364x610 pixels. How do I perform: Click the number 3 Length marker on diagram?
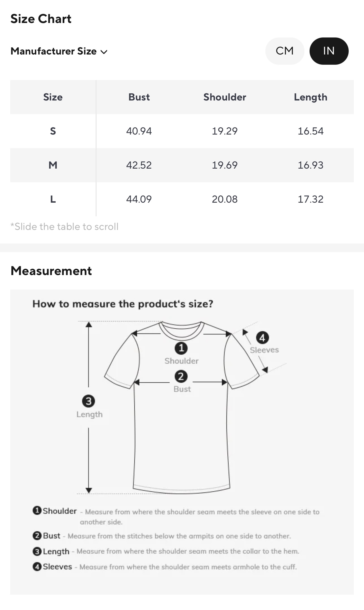click(x=88, y=401)
